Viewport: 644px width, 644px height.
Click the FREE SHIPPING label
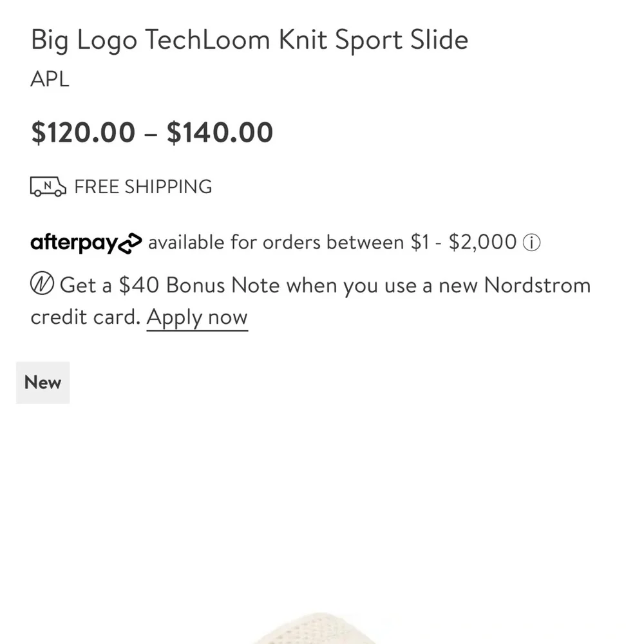click(x=143, y=187)
